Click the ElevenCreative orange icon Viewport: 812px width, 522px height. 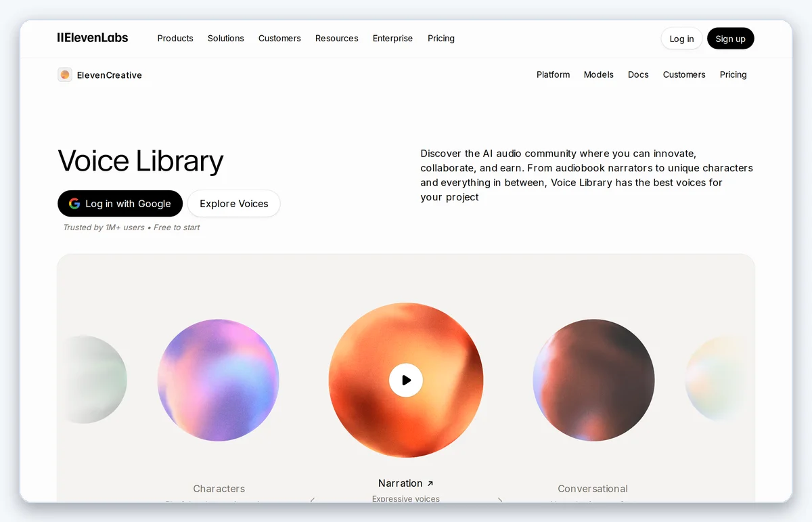pos(65,75)
